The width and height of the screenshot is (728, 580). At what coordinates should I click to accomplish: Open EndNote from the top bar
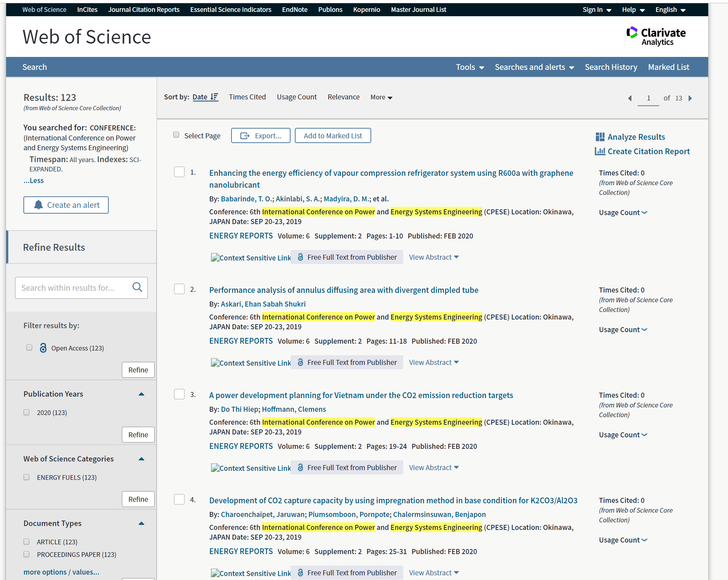coord(295,10)
